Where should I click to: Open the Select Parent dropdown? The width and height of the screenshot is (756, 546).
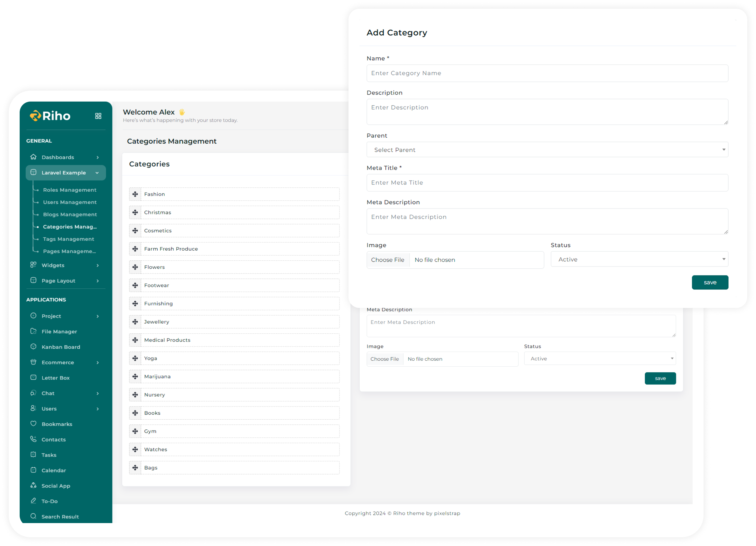tap(547, 150)
